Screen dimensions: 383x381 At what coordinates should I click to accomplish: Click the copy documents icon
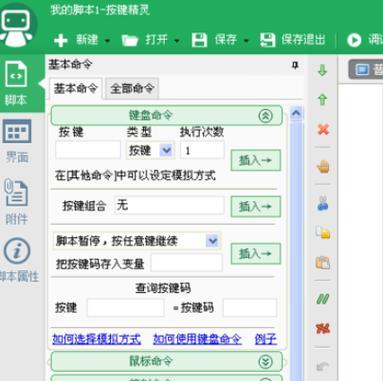(323, 232)
